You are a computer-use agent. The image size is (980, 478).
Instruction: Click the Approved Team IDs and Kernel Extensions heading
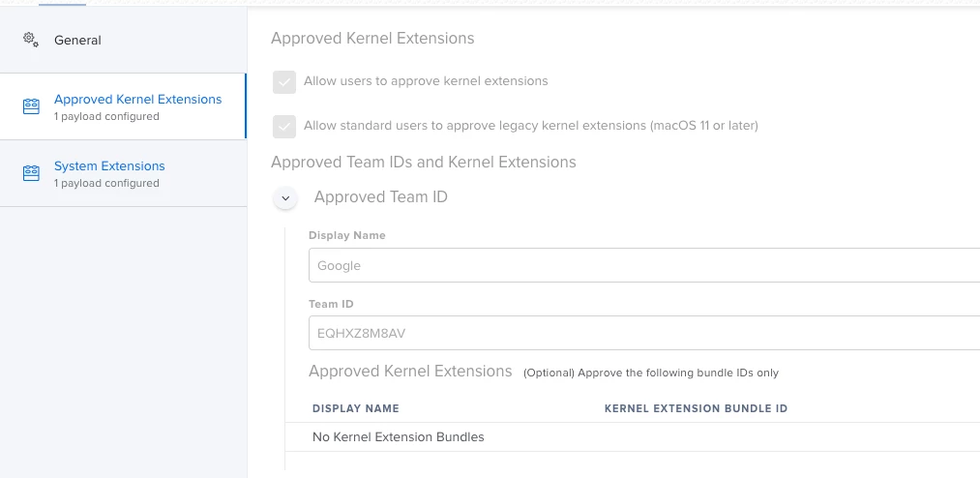click(x=424, y=163)
